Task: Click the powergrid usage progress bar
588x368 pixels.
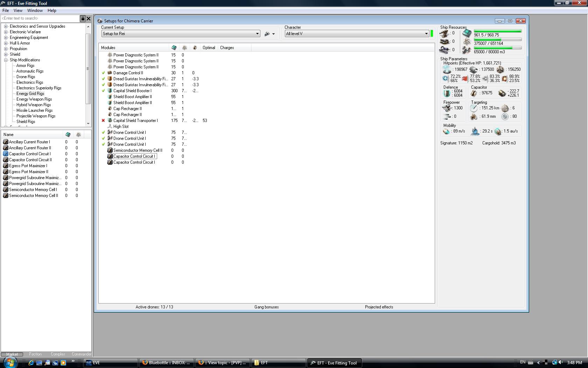Action: (498, 40)
